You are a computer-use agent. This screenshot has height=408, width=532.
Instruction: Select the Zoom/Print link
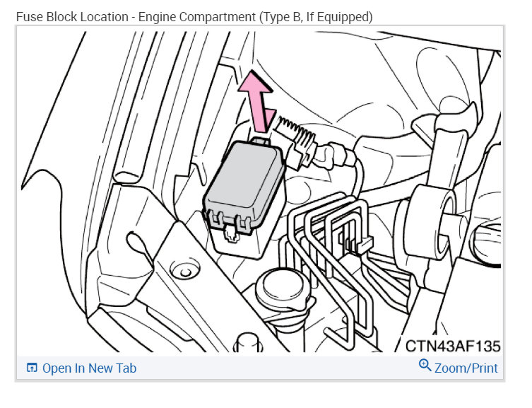pos(466,368)
